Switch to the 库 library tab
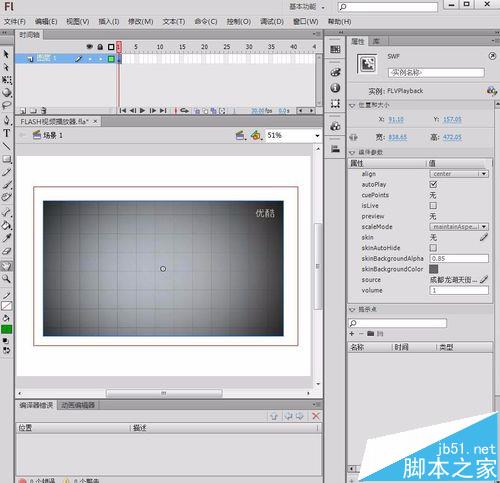The height and width of the screenshot is (483, 500). coord(376,41)
